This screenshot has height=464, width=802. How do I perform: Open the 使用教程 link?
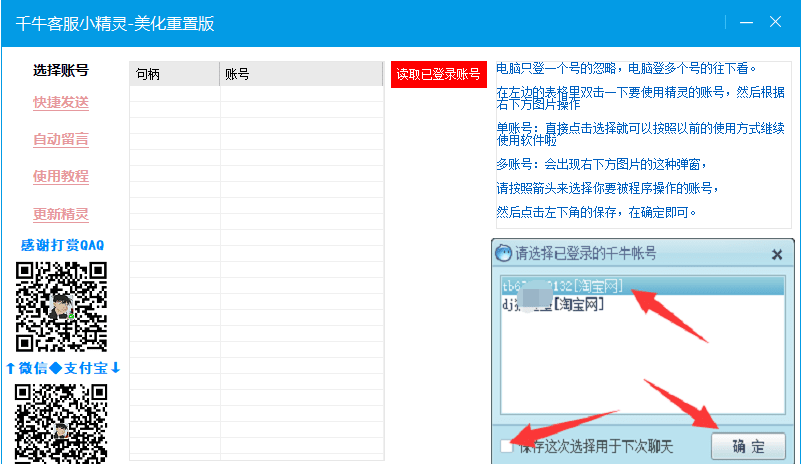[61, 176]
